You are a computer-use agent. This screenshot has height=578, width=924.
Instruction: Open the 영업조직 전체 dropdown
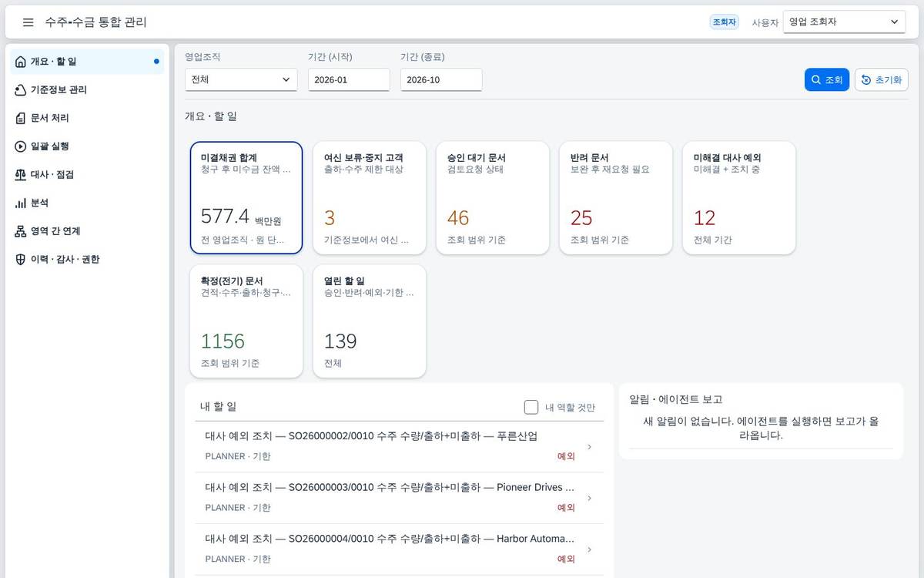(x=241, y=79)
